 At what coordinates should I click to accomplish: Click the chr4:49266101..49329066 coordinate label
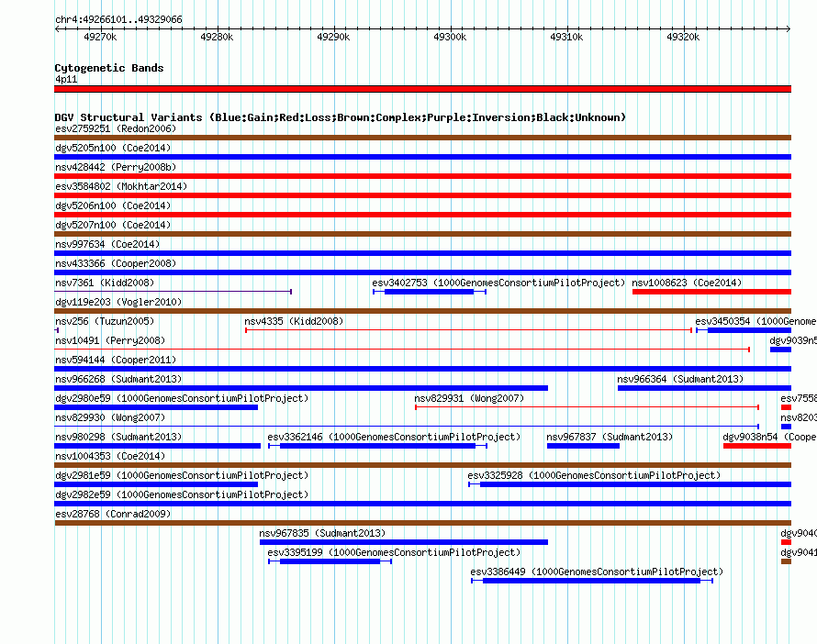click(x=118, y=19)
